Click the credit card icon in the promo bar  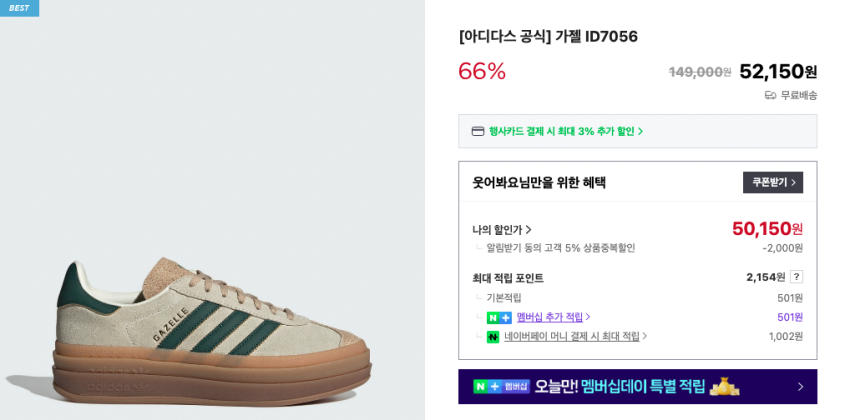[x=479, y=131]
